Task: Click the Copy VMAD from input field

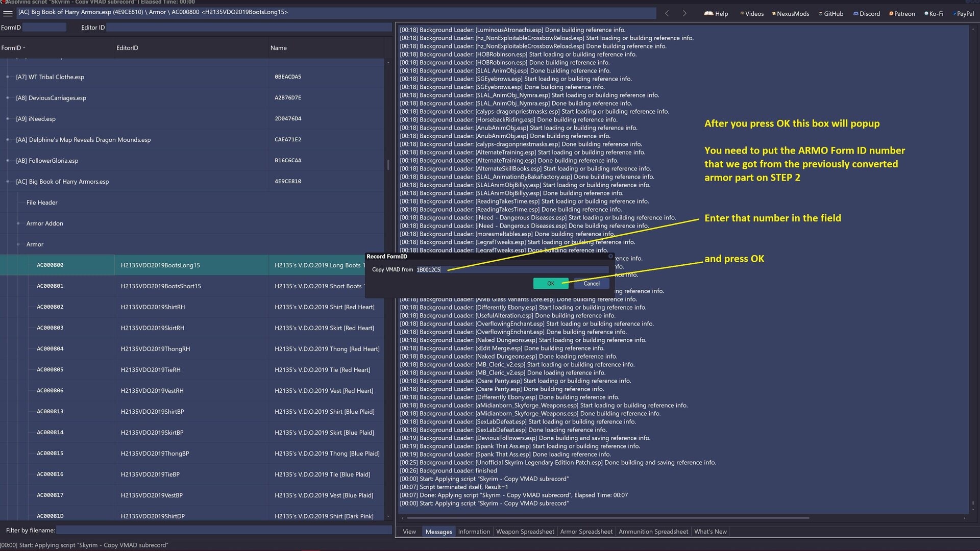Action: click(x=512, y=270)
